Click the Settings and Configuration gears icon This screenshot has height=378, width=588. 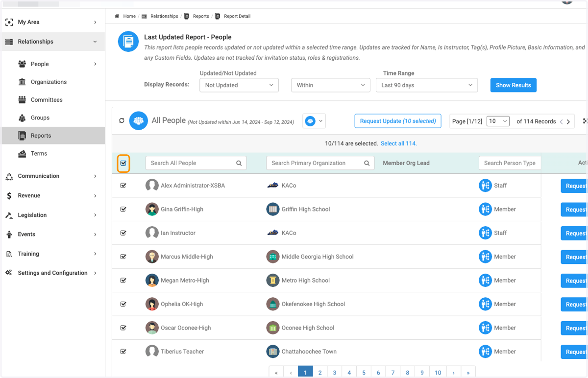coord(9,273)
